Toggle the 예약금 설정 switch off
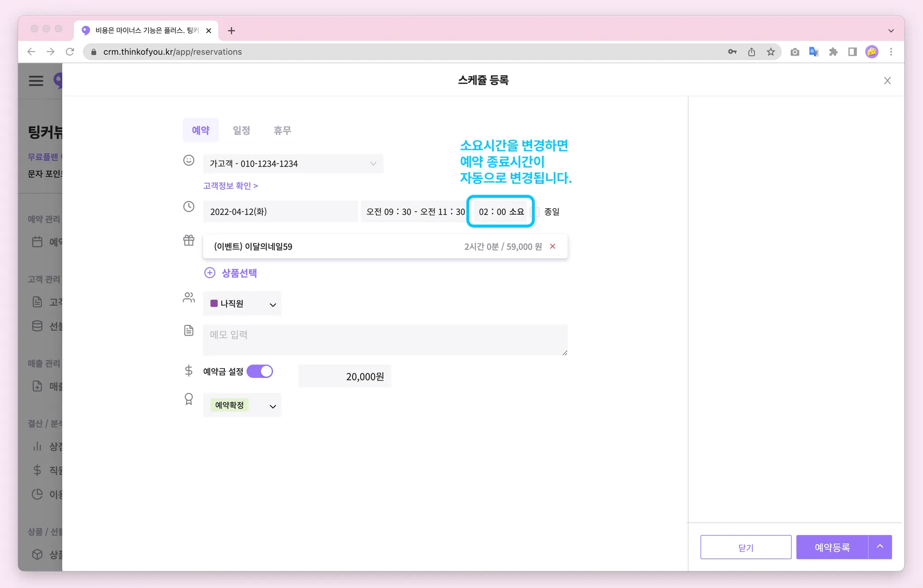 (x=260, y=371)
